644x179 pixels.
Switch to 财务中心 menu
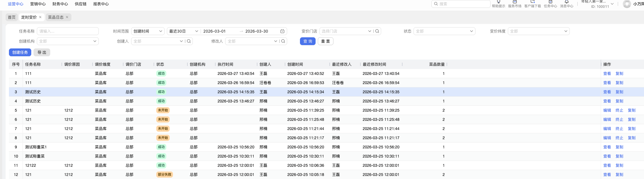click(60, 4)
